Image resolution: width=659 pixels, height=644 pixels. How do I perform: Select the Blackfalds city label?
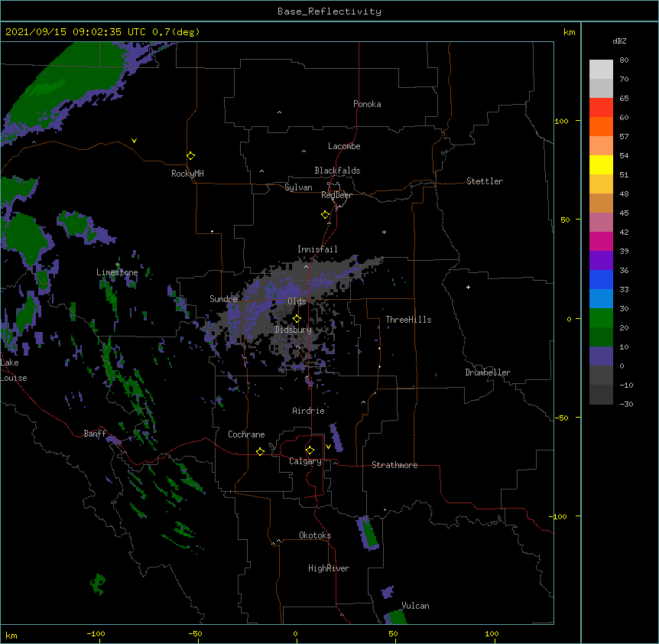tap(337, 171)
